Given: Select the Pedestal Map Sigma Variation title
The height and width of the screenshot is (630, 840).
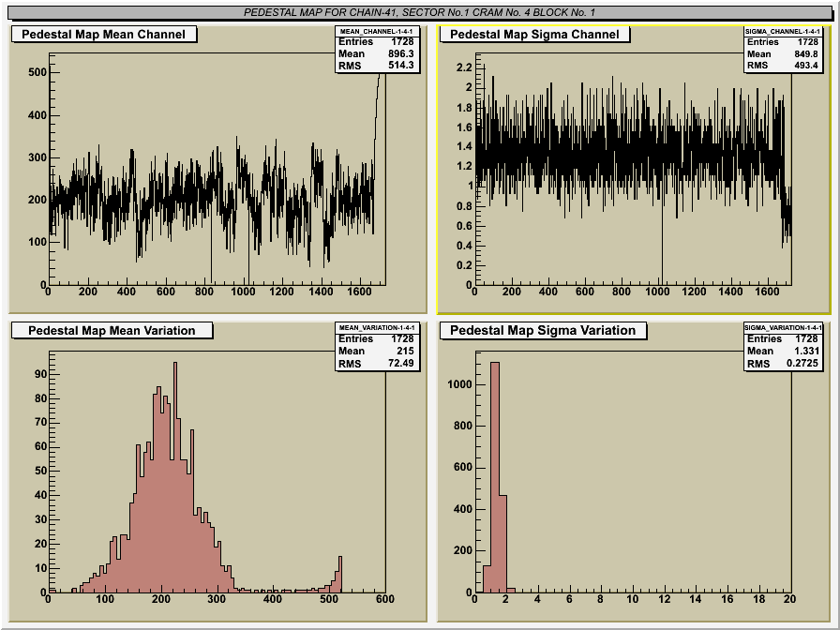Looking at the screenshot, I should coord(543,331).
